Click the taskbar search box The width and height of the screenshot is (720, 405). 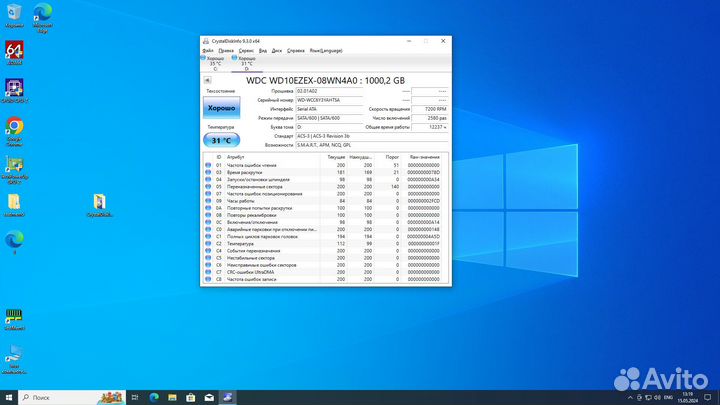click(x=72, y=397)
